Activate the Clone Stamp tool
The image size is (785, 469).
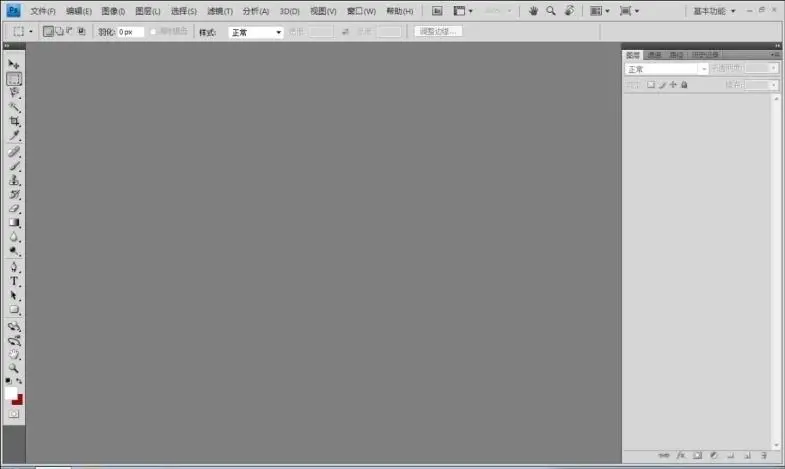tap(14, 180)
